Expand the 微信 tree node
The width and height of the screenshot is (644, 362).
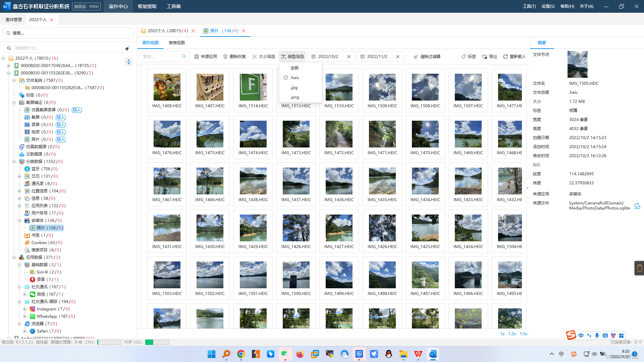[x=25, y=294]
